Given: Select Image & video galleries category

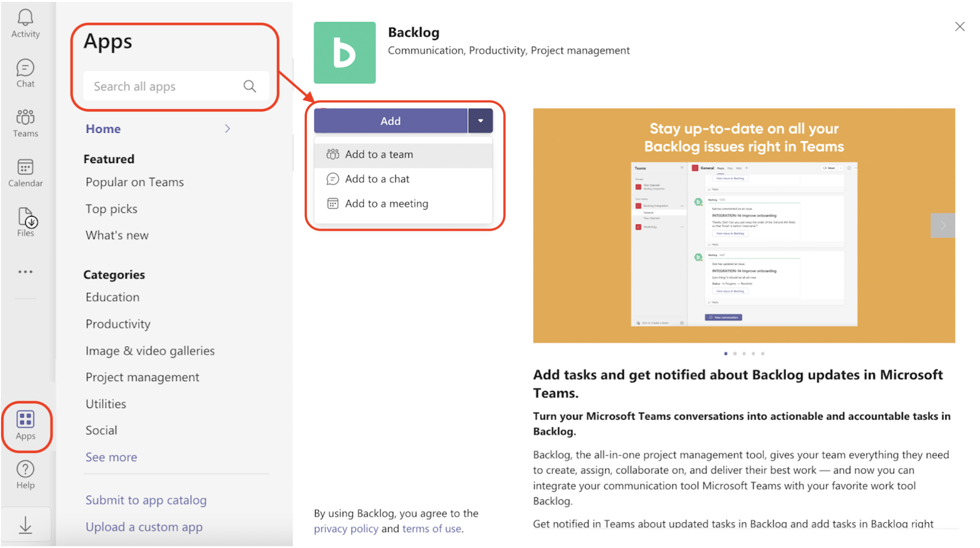Looking at the screenshot, I should pos(150,350).
